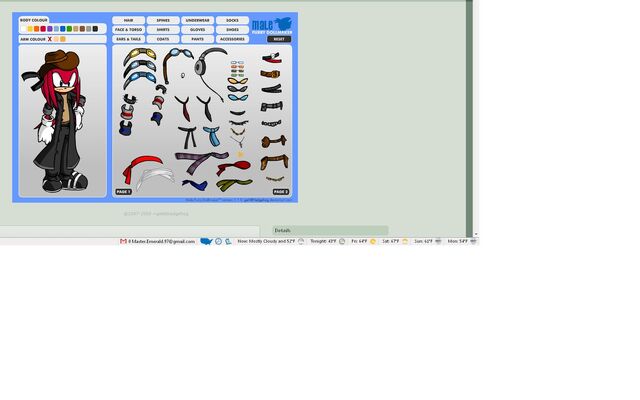
Task: Choose the orange arm colour swatch
Action: [x=62, y=39]
